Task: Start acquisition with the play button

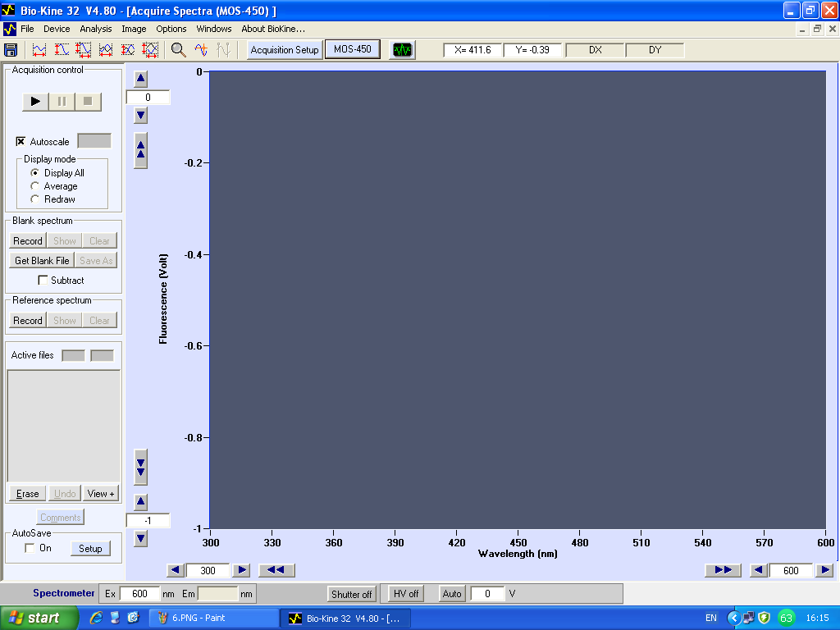Action: click(35, 102)
